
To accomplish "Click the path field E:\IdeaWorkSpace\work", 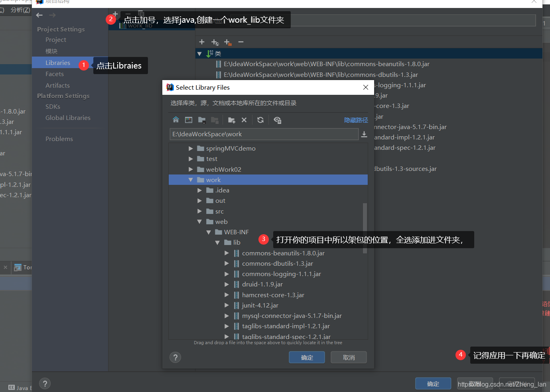I will [x=264, y=134].
